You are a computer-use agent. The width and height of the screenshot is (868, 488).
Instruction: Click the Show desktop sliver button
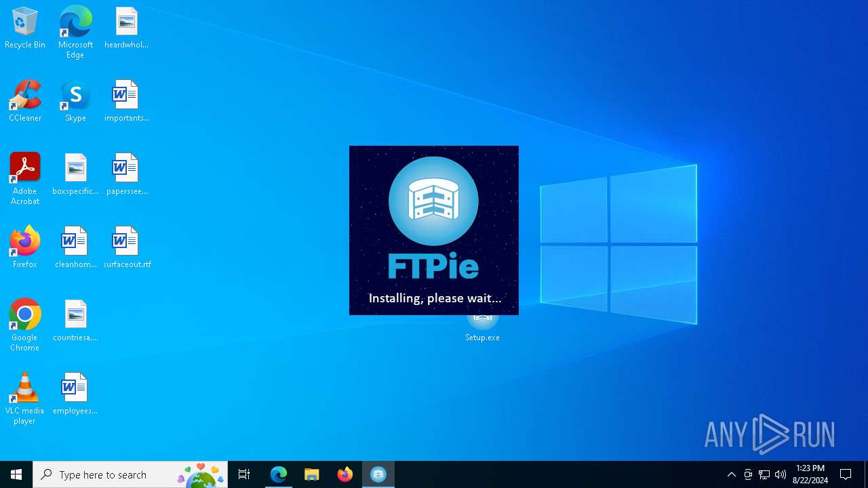click(866, 474)
